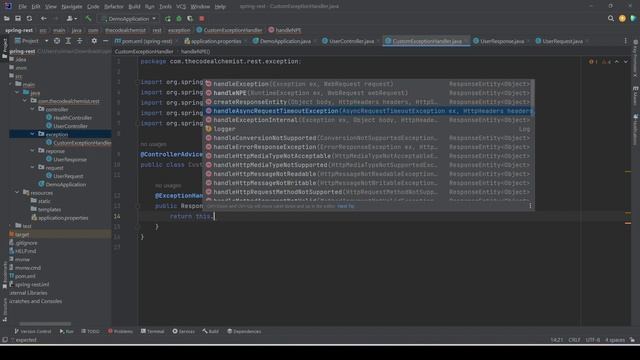640x360 pixels.
Task: Open the Navigate menu
Action: click(71, 7)
